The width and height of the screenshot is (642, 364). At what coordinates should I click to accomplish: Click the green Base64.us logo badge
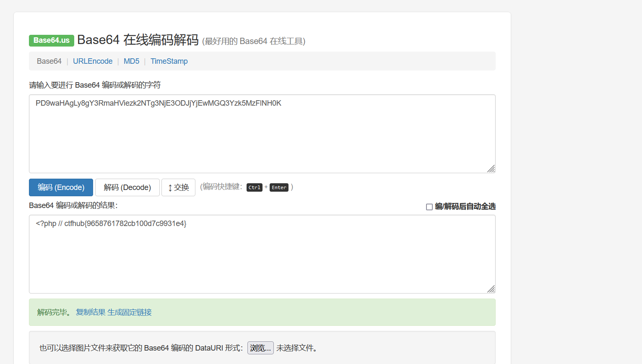[51, 40]
